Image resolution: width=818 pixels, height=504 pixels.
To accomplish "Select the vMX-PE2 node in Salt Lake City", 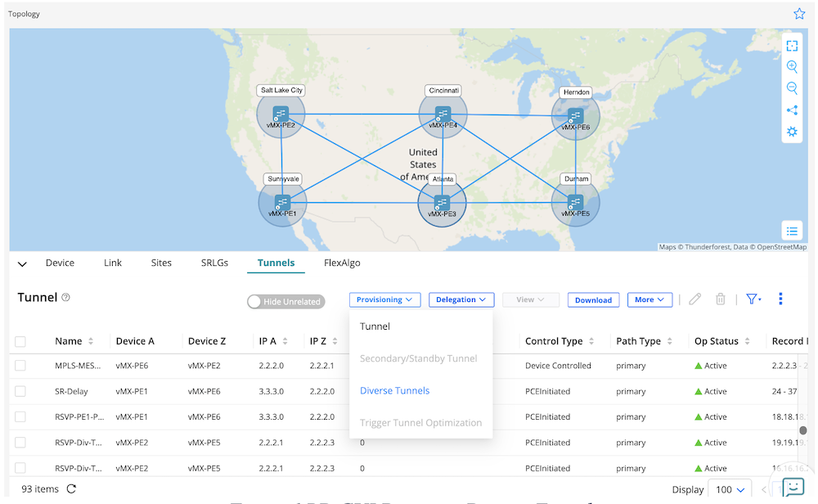I will click(x=281, y=115).
